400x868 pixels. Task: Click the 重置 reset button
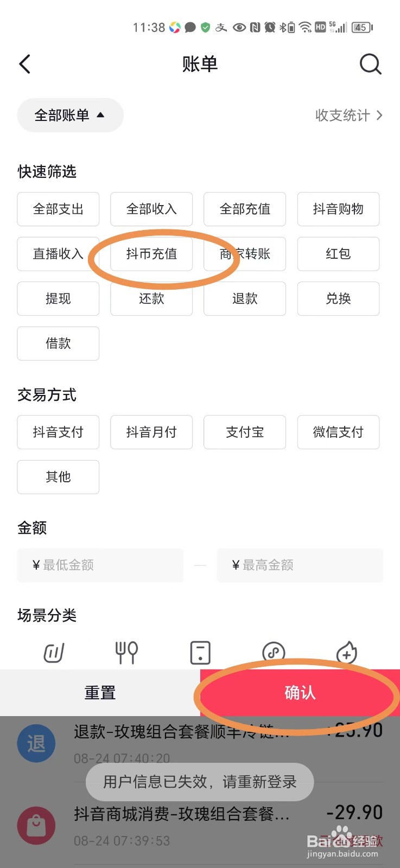tap(100, 693)
